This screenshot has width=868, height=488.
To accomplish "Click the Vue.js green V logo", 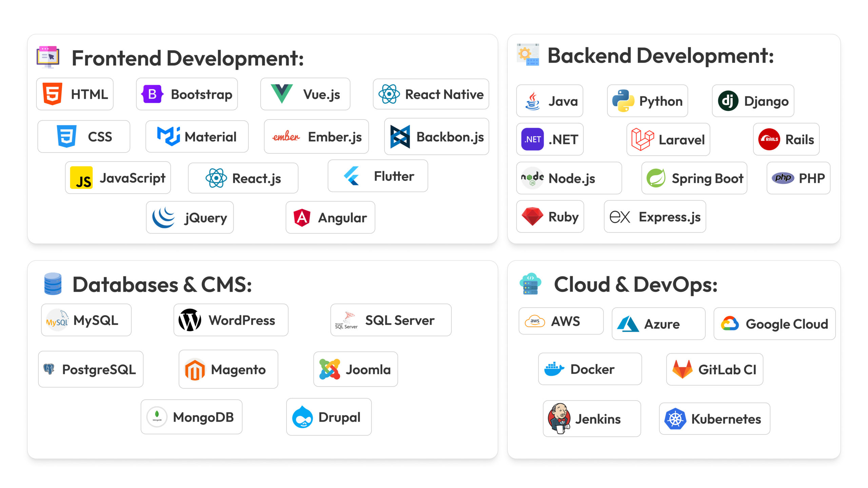I will (281, 93).
